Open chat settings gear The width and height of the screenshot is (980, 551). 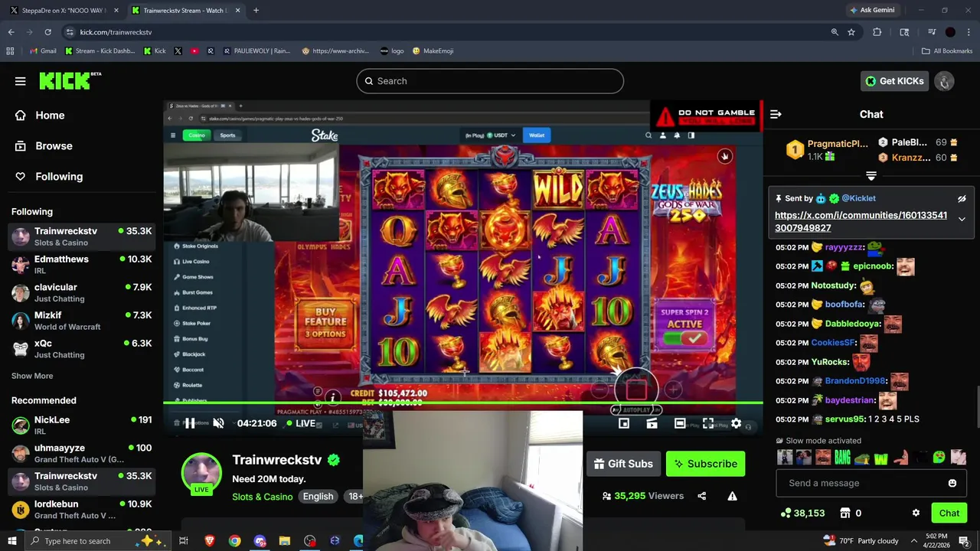pyautogui.click(x=916, y=513)
